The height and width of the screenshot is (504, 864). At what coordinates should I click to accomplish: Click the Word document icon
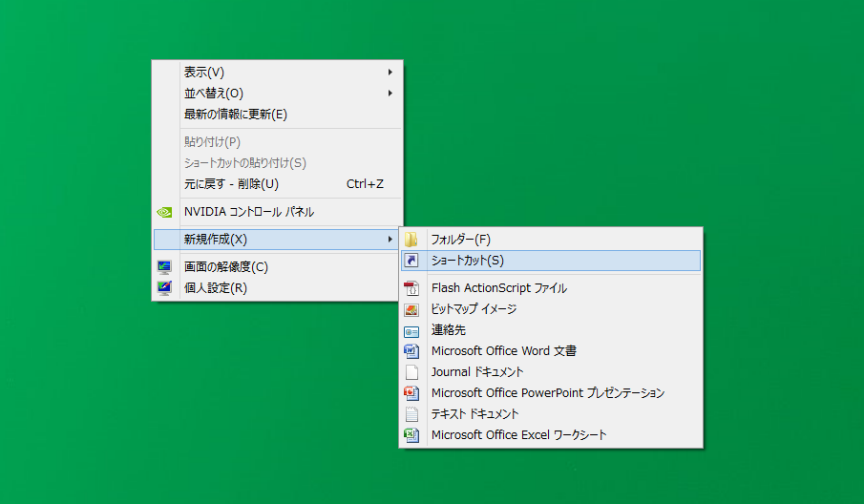(x=411, y=351)
